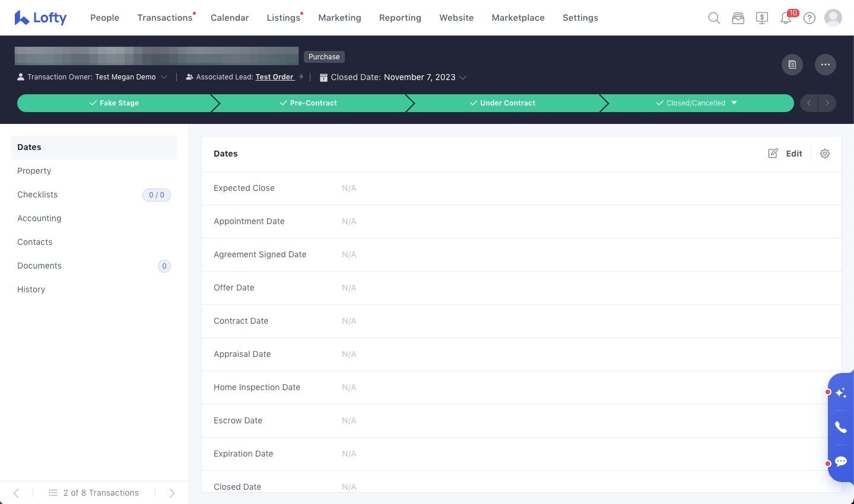854x504 pixels.
Task: Open Closed/Cancelled stage dropdown arrow
Action: coord(734,103)
